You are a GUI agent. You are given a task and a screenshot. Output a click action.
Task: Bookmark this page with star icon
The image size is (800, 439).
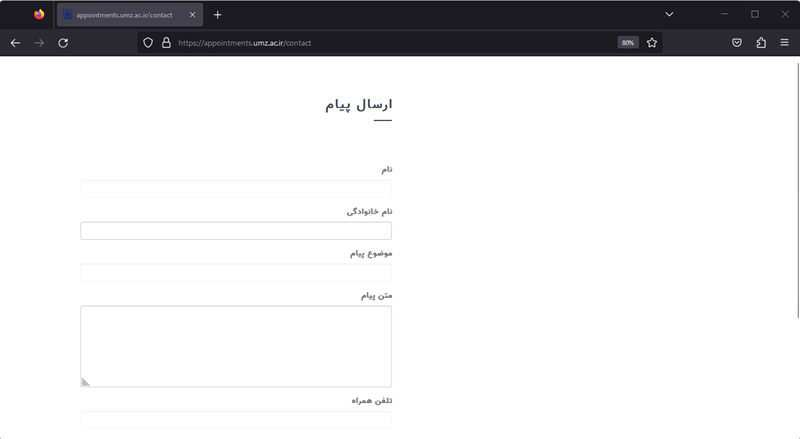(652, 43)
